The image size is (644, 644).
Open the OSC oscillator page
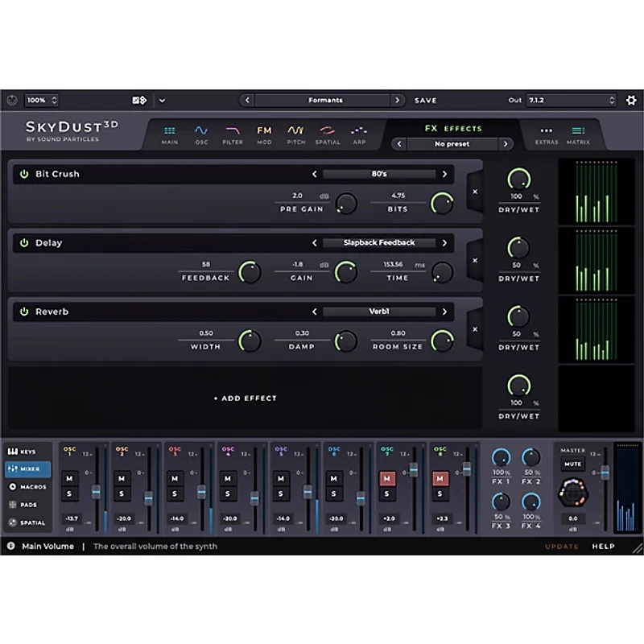pos(202,132)
